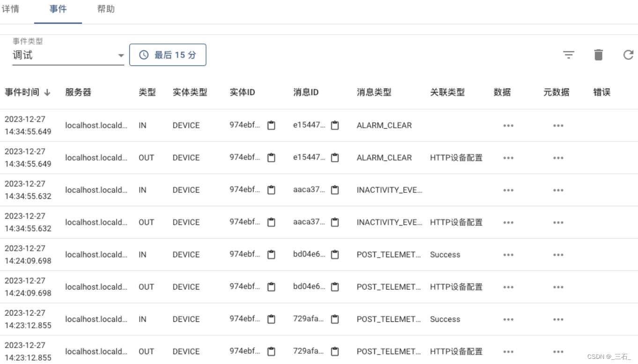Image resolution: width=638 pixels, height=364 pixels.
Task: Show data of OUT ALARM_CLEAR event
Action: [x=508, y=158]
